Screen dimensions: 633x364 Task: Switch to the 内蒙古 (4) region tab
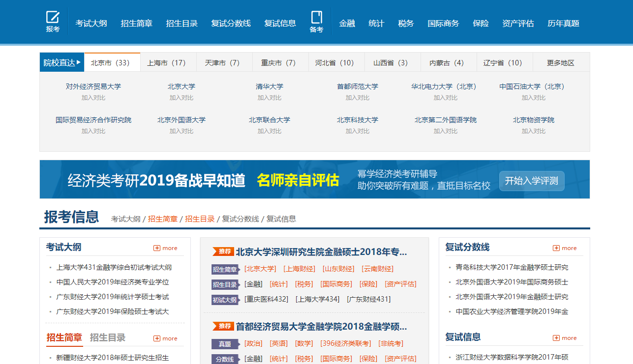point(449,63)
